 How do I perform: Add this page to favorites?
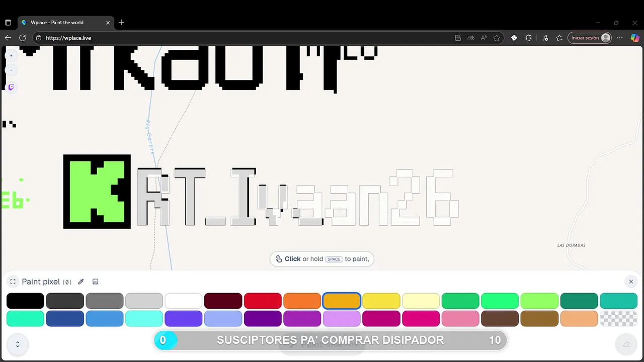497,38
